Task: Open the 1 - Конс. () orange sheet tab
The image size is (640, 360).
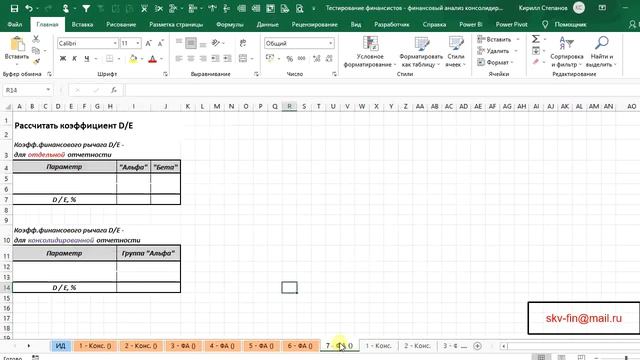Action: 95,346
